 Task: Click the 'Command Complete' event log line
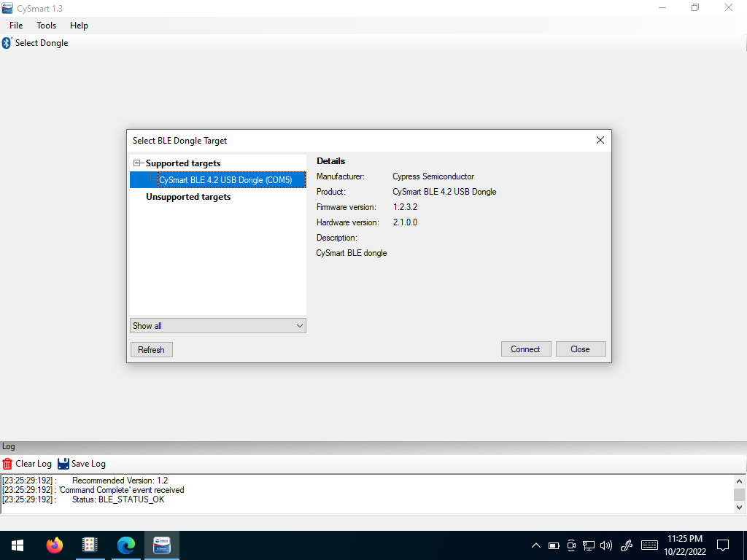pyautogui.click(x=122, y=490)
